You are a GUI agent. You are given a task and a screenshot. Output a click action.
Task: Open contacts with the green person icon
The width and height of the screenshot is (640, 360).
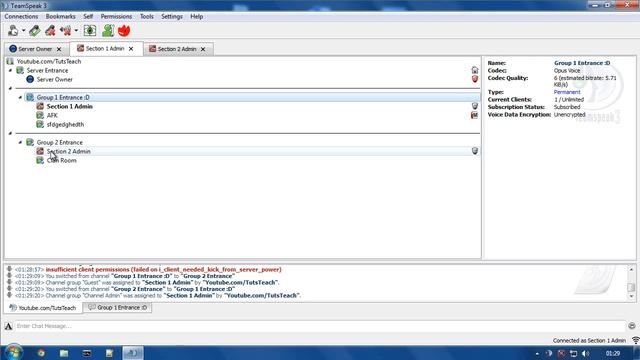(x=108, y=31)
